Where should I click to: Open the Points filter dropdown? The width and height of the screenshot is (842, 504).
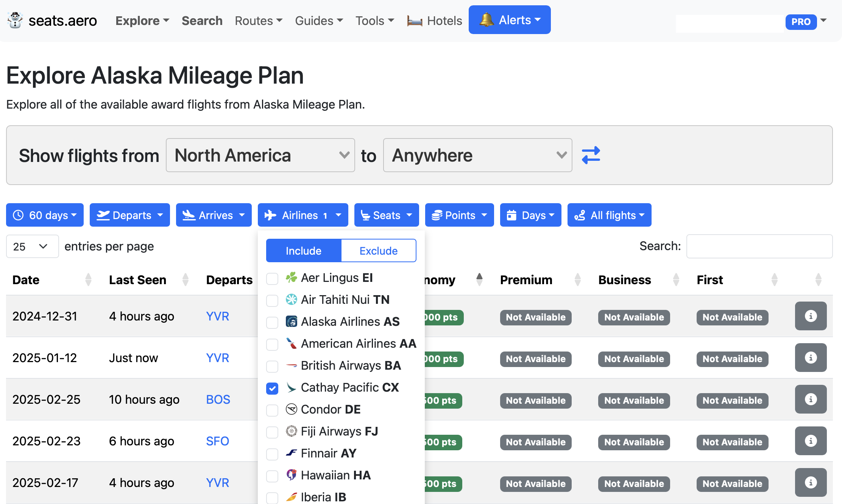[459, 215]
